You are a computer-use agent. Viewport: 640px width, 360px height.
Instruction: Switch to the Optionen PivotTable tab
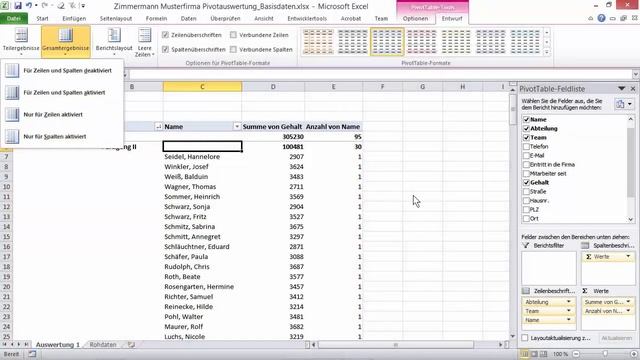tap(415, 18)
